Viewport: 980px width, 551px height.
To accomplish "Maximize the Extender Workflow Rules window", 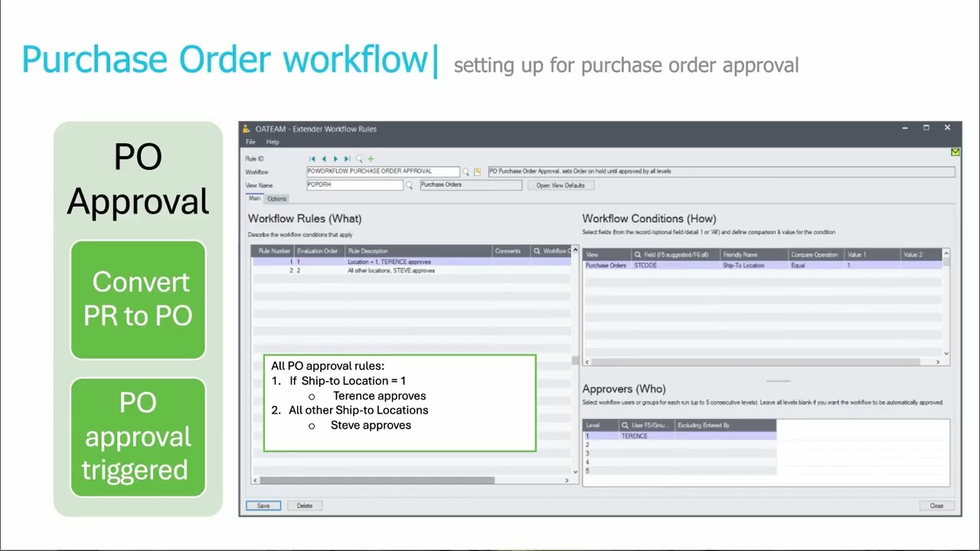I will (926, 128).
